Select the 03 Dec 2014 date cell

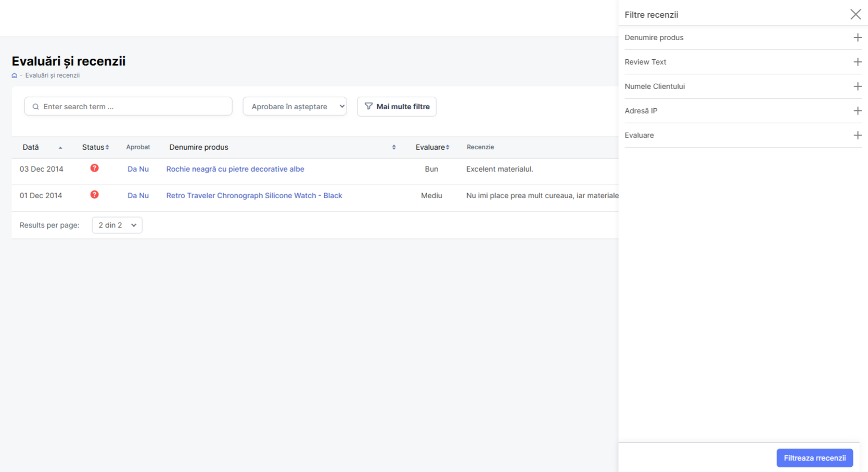[x=42, y=169]
